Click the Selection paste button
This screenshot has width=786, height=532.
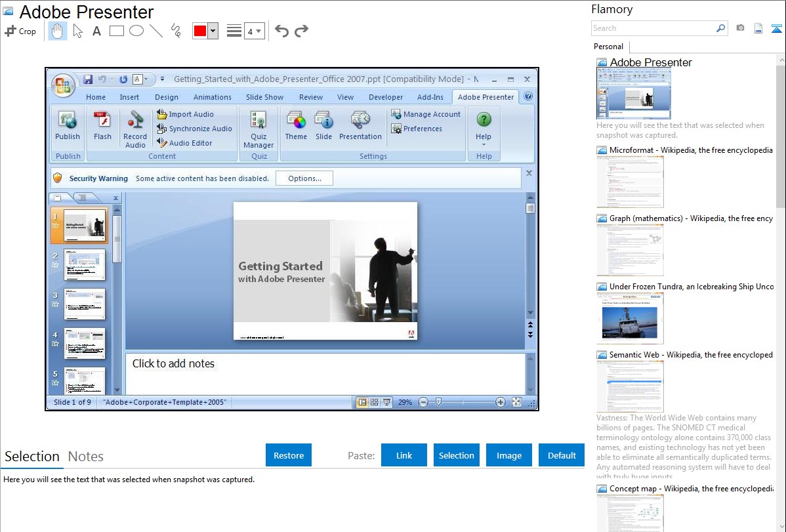457,455
